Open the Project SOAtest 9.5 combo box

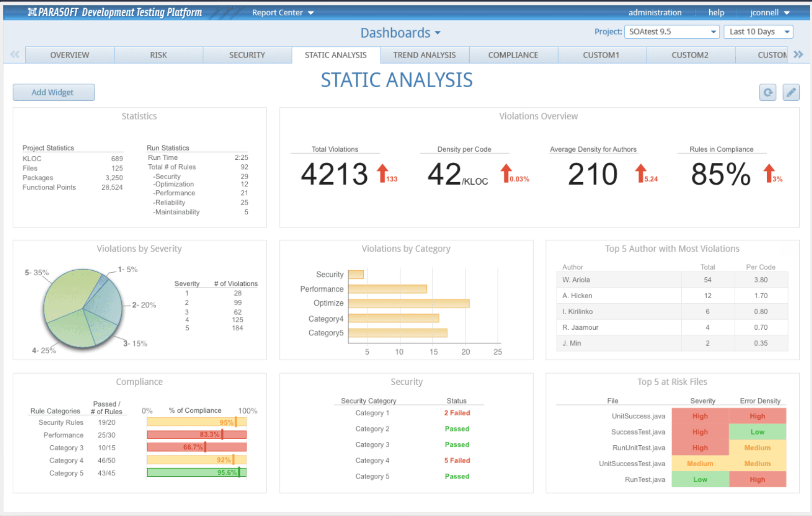click(672, 32)
